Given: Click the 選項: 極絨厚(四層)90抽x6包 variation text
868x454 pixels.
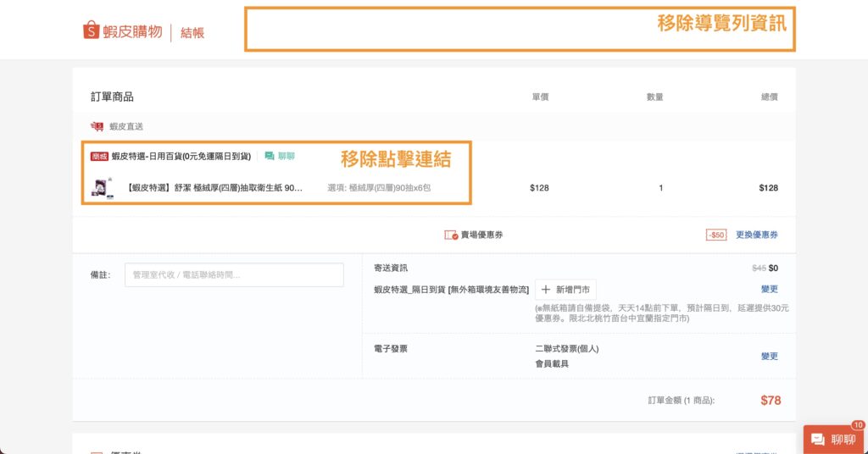Looking at the screenshot, I should 379,188.
